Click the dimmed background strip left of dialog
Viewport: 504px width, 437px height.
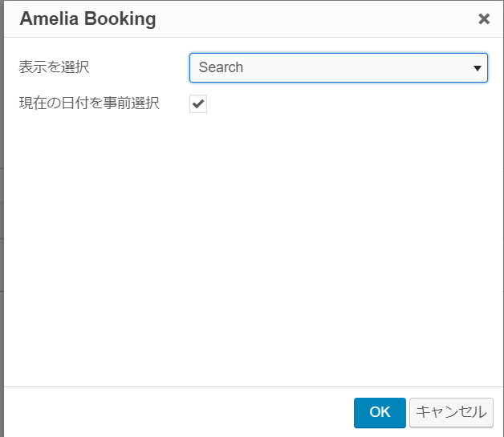pyautogui.click(x=2, y=218)
